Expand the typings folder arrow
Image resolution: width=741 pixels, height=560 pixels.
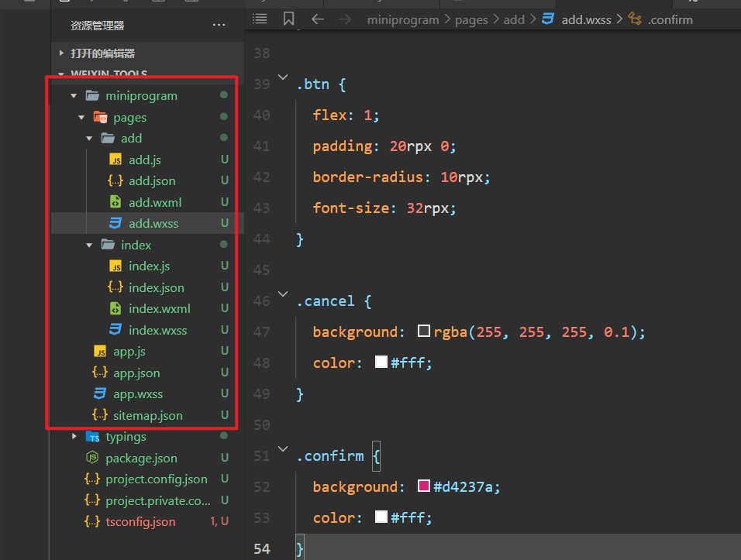point(74,436)
